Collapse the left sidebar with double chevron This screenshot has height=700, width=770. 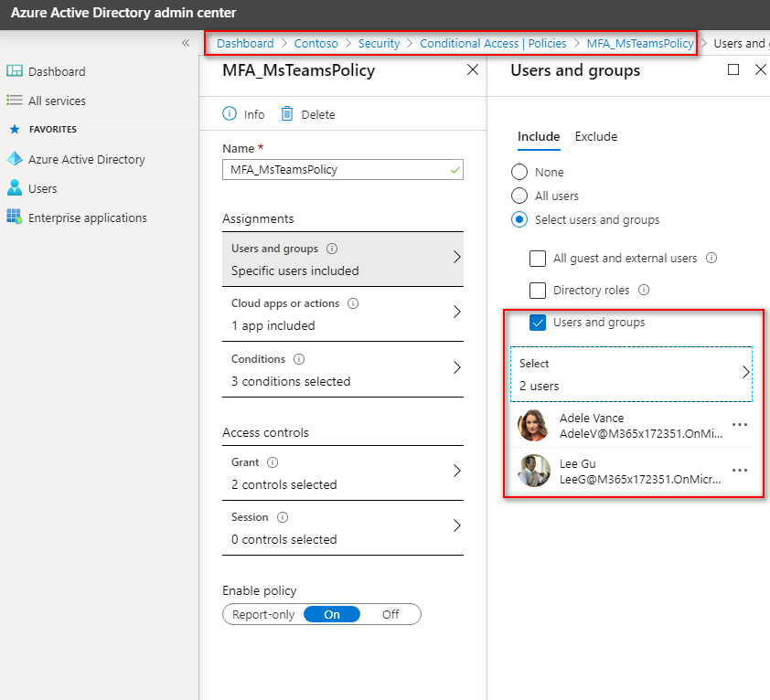(186, 43)
